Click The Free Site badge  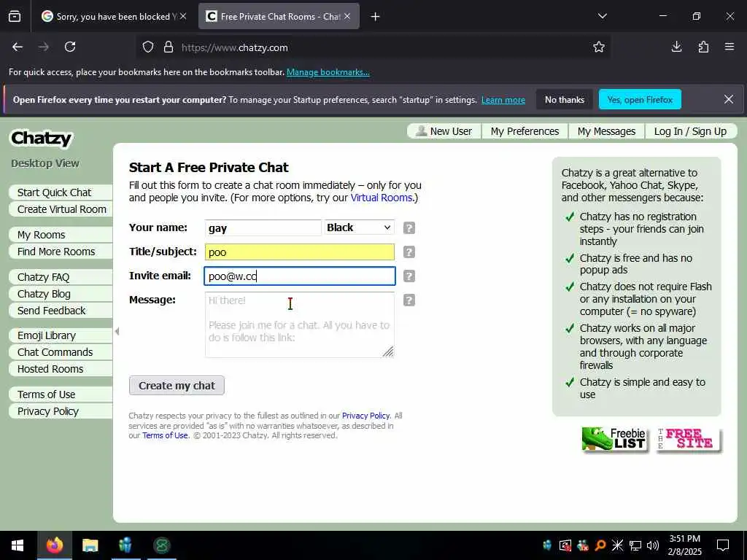[x=689, y=440]
